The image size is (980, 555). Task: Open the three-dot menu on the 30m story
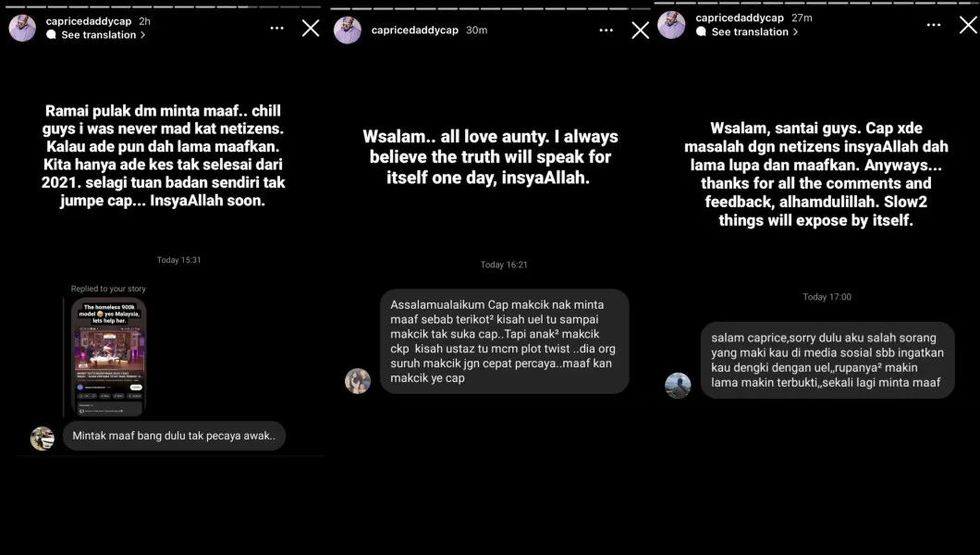[606, 30]
